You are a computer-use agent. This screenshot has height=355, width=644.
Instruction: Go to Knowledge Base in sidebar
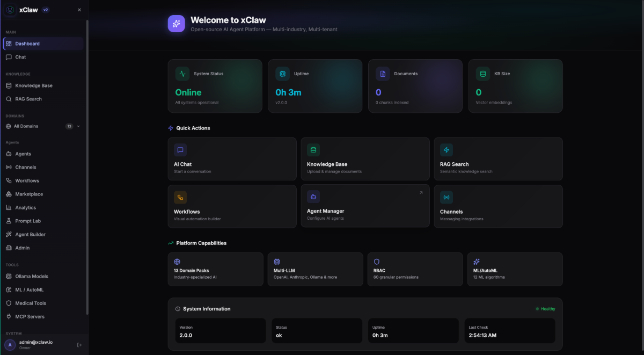click(x=43, y=85)
